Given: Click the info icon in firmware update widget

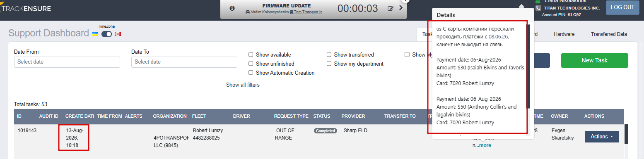Looking at the screenshot, I should 232,8.
